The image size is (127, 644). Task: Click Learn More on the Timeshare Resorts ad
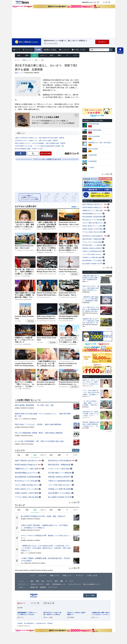pyautogui.click(x=74, y=387)
